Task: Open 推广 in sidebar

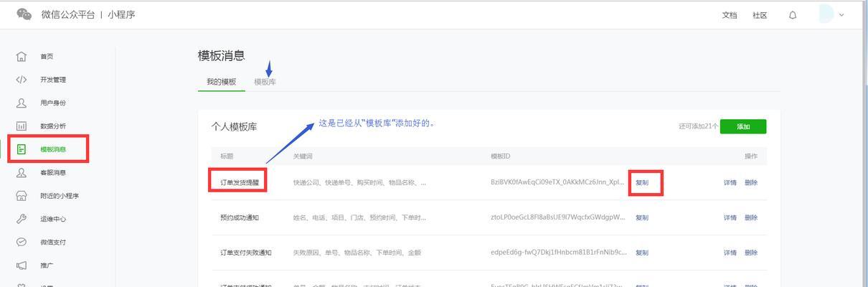Action: pyautogui.click(x=47, y=265)
